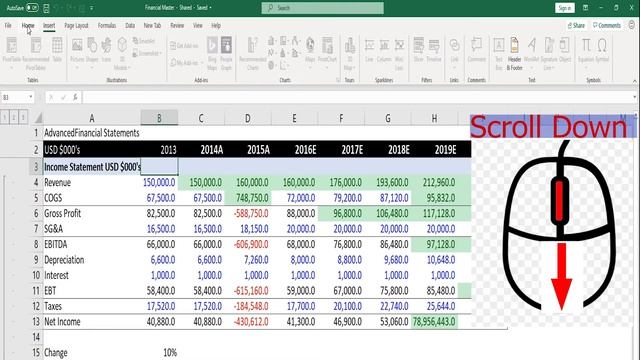Open the Charts group dialog launcher

click(x=338, y=80)
